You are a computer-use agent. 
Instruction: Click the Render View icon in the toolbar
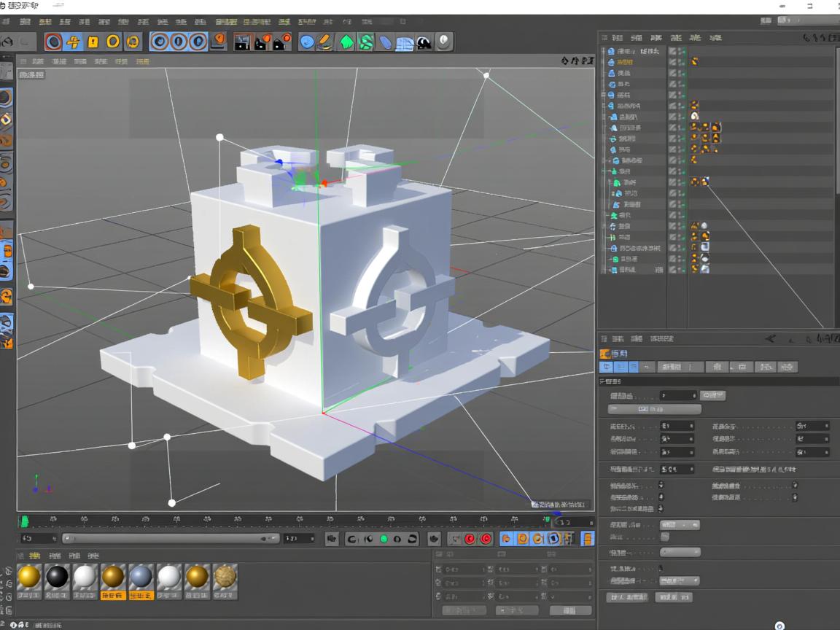(243, 42)
